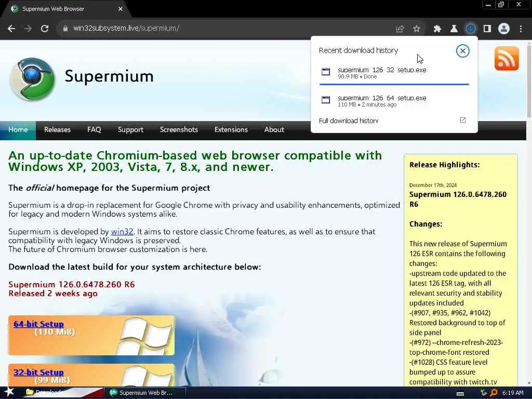Go to the Support page
The width and height of the screenshot is (532, 399).
click(x=130, y=130)
